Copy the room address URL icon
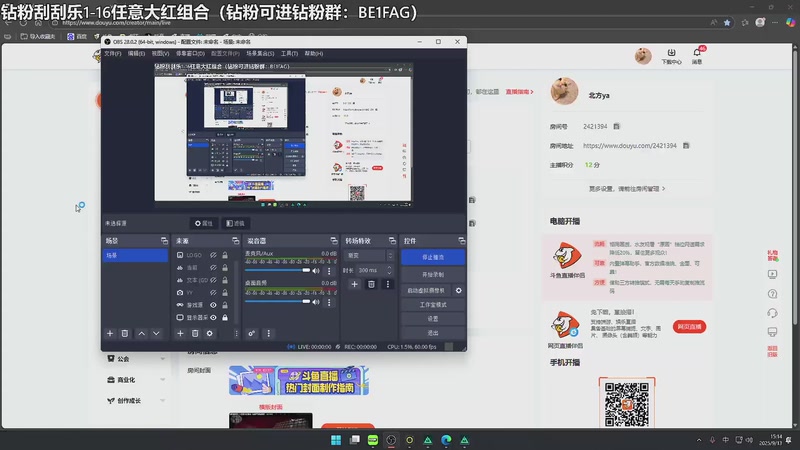The image size is (800, 450). [686, 145]
